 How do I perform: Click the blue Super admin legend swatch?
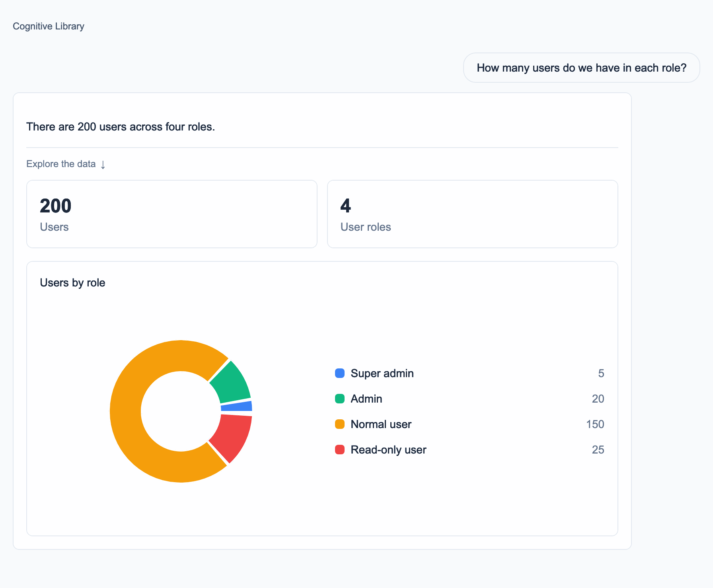click(x=340, y=373)
